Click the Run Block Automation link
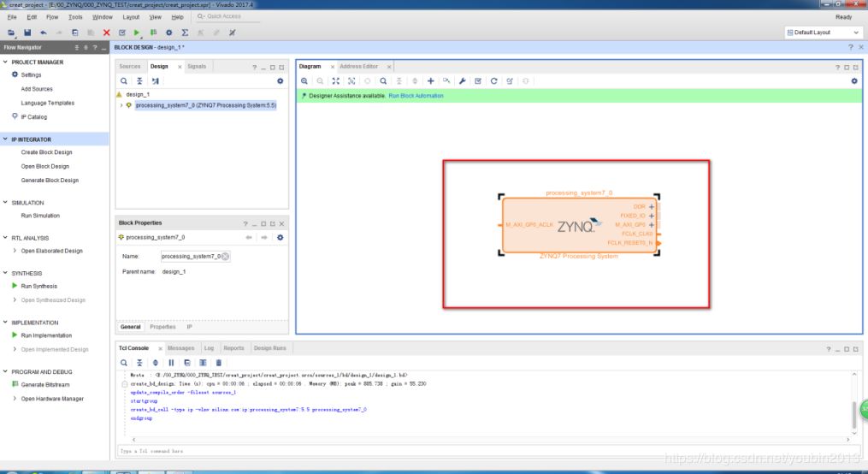 pyautogui.click(x=416, y=96)
